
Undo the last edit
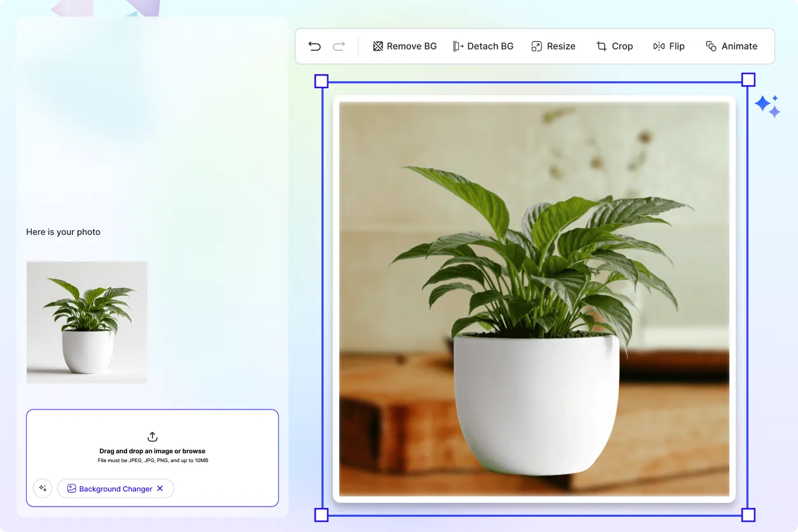point(314,46)
